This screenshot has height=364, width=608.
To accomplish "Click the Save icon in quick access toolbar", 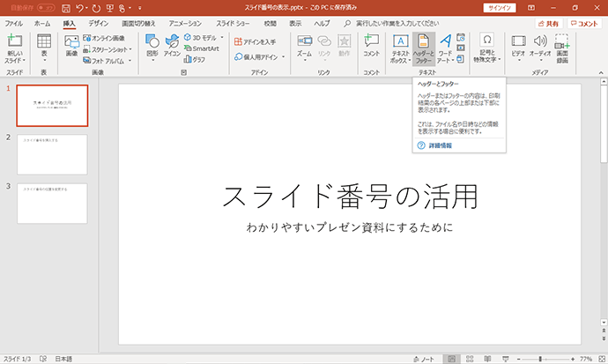I will pos(66,8).
